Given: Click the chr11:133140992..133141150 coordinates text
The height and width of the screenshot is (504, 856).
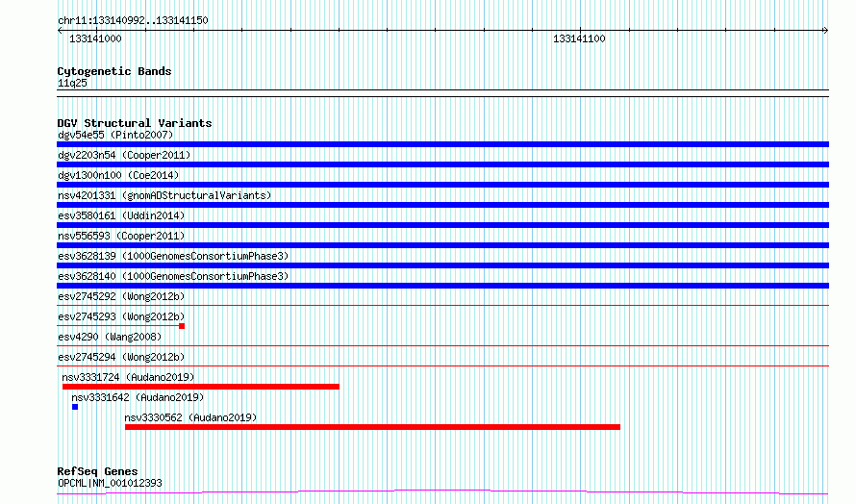Looking at the screenshot, I should (x=133, y=21).
